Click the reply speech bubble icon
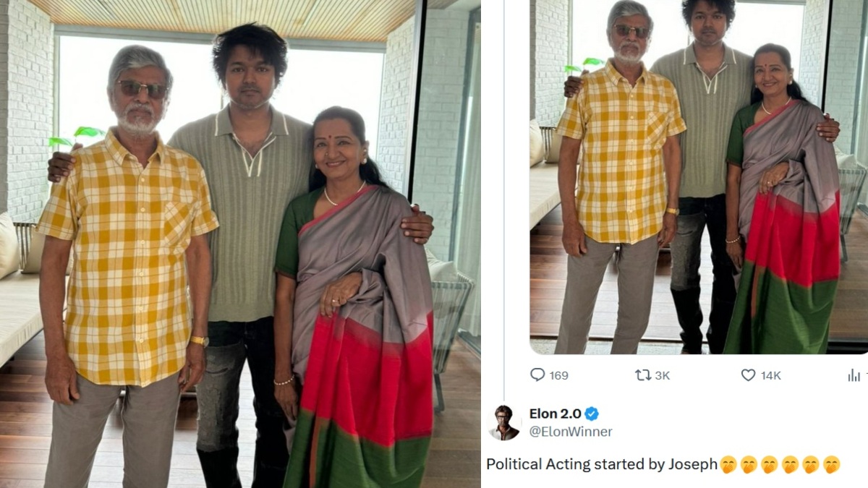Image resolution: width=868 pixels, height=488 pixels. [537, 374]
